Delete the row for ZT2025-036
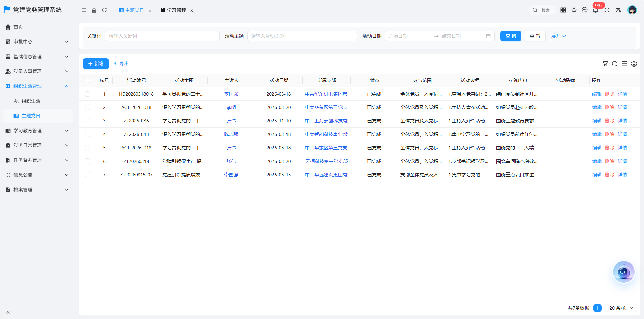Screen dimensions: 644x319 [610, 121]
